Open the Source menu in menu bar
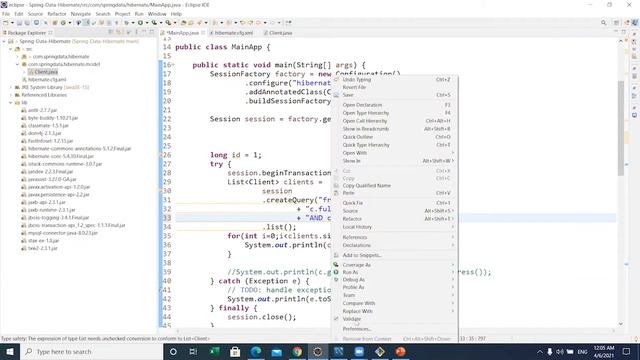The height and width of the screenshot is (360, 640). click(x=35, y=14)
